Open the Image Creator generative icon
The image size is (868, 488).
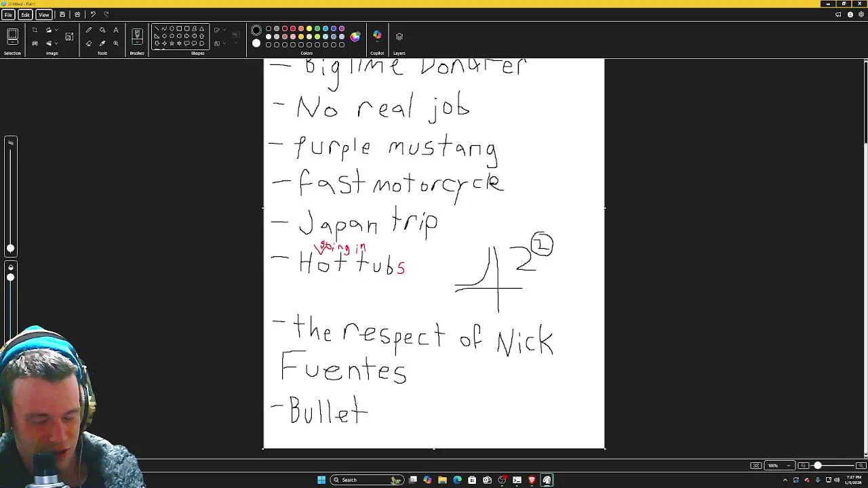(69, 37)
